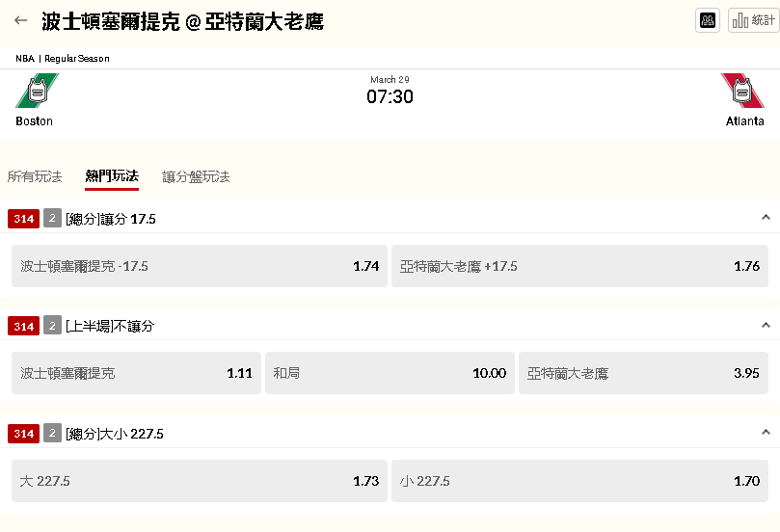Select 小 227.5 under odds 1.70
The image size is (780, 532).
[x=579, y=481]
